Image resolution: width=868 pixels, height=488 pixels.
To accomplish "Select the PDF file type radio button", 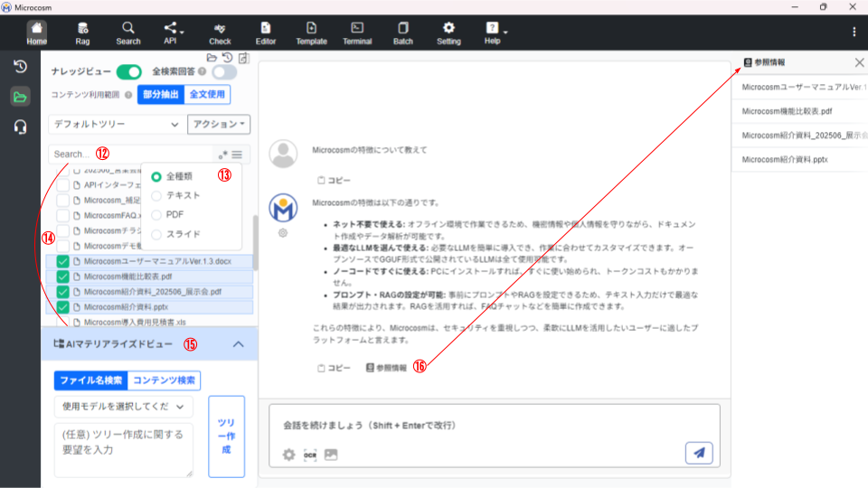I will click(x=157, y=215).
